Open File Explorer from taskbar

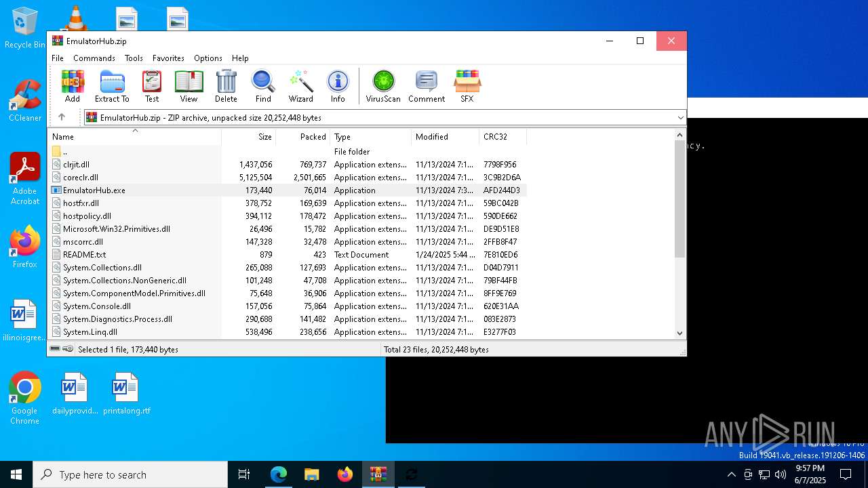click(312, 474)
